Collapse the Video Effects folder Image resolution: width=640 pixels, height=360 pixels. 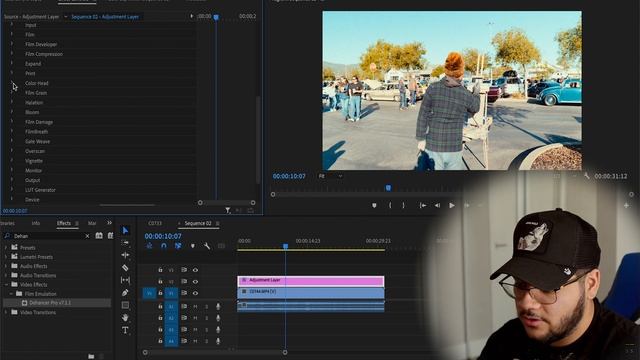point(6,284)
